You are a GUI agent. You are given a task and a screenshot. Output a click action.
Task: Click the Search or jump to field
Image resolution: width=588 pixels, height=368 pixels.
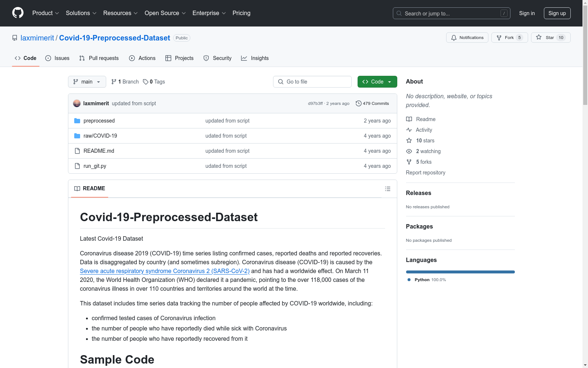pyautogui.click(x=452, y=13)
